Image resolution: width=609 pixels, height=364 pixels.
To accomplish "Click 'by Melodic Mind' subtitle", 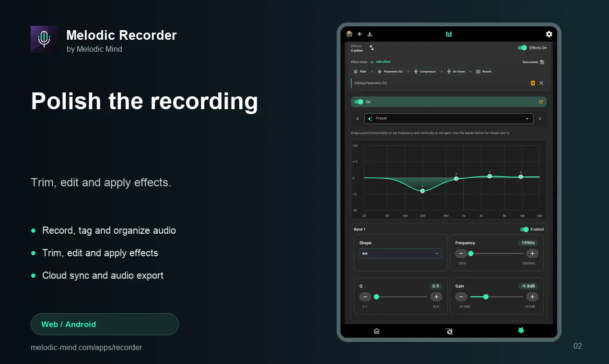I will (x=94, y=49).
